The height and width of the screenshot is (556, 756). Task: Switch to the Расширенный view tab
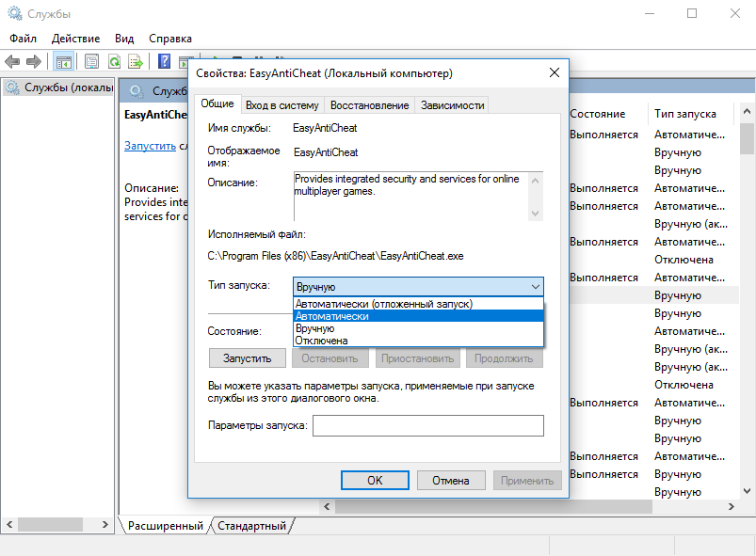pyautogui.click(x=166, y=526)
